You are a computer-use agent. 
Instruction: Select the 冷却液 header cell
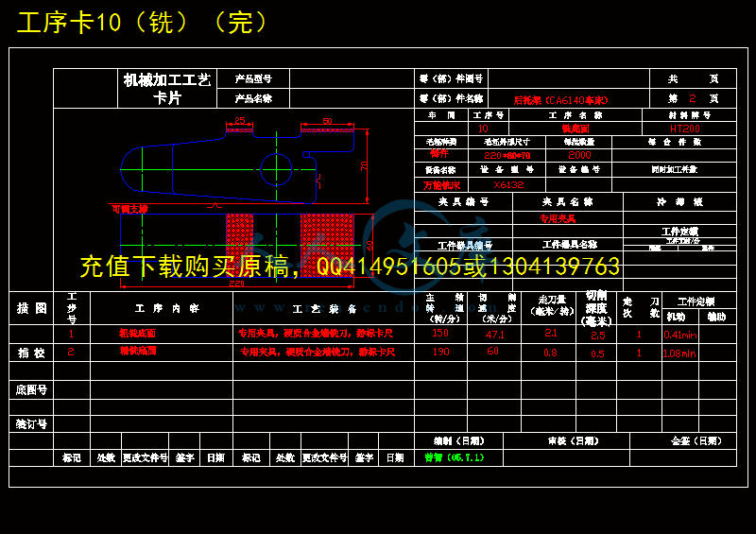[x=679, y=201]
